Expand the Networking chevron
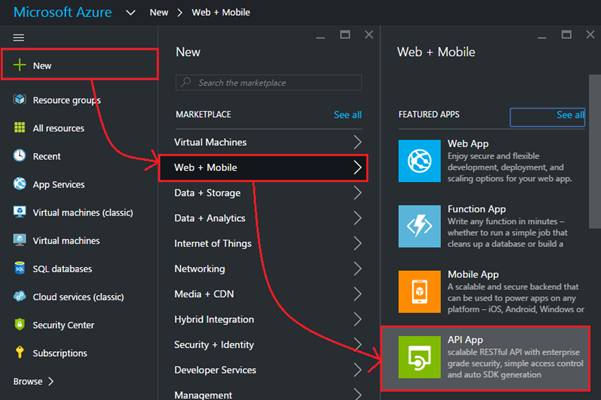The height and width of the screenshot is (400, 601). point(357,269)
